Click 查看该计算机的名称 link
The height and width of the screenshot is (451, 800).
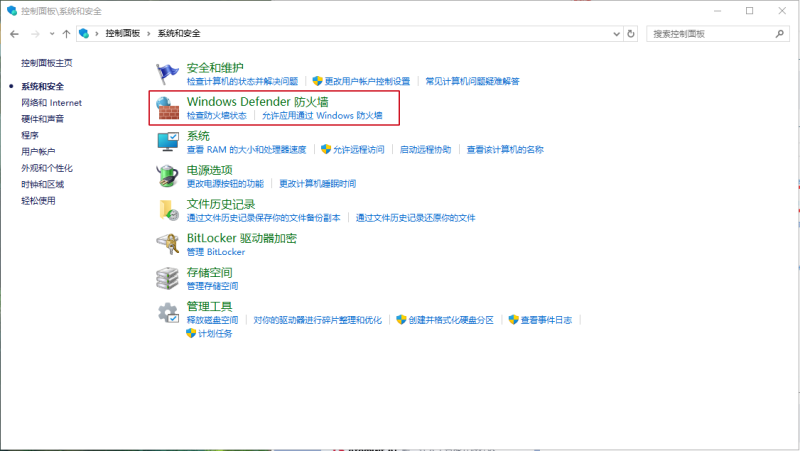pyautogui.click(x=505, y=149)
